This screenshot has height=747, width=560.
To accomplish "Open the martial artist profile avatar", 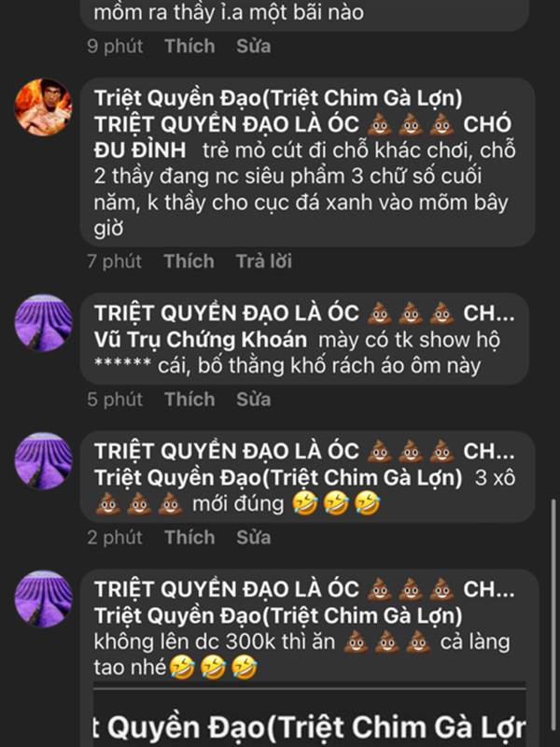I will [x=43, y=107].
